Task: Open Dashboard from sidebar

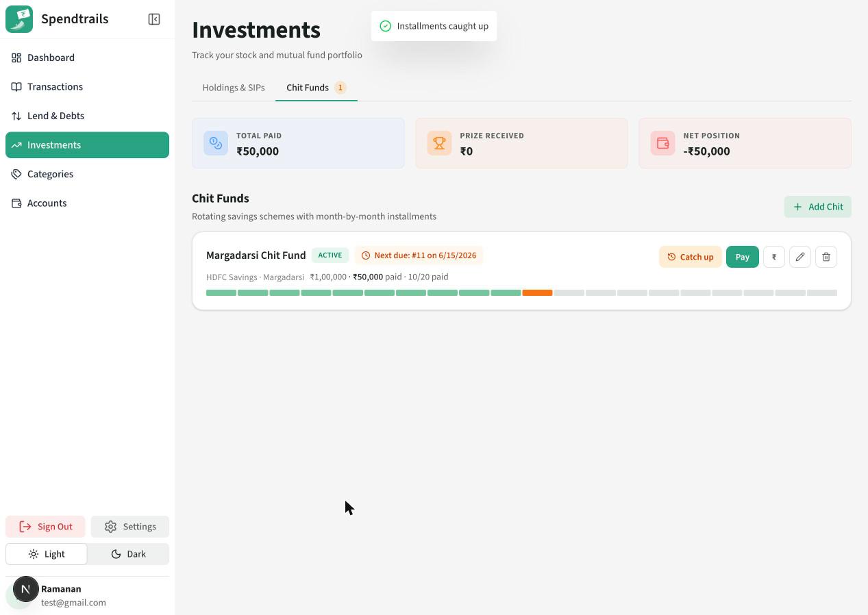Action: point(87,58)
